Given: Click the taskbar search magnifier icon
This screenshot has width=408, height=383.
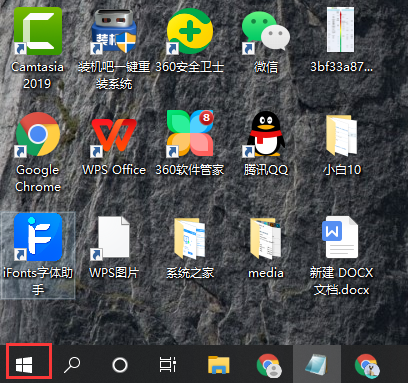Looking at the screenshot, I should (x=72, y=365).
